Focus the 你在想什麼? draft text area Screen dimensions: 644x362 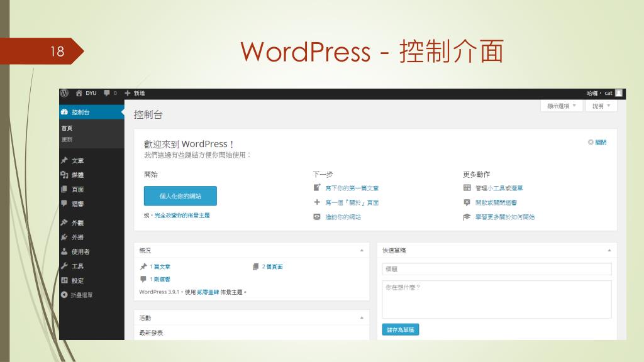[x=497, y=300]
